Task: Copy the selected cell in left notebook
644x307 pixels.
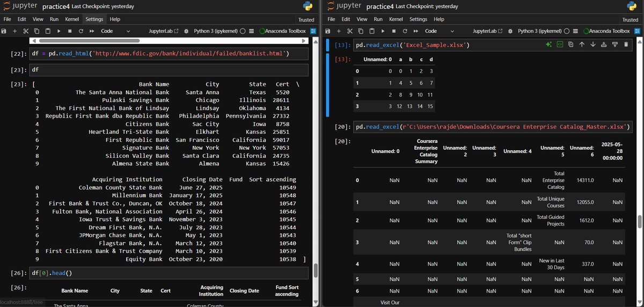Action: [37, 31]
